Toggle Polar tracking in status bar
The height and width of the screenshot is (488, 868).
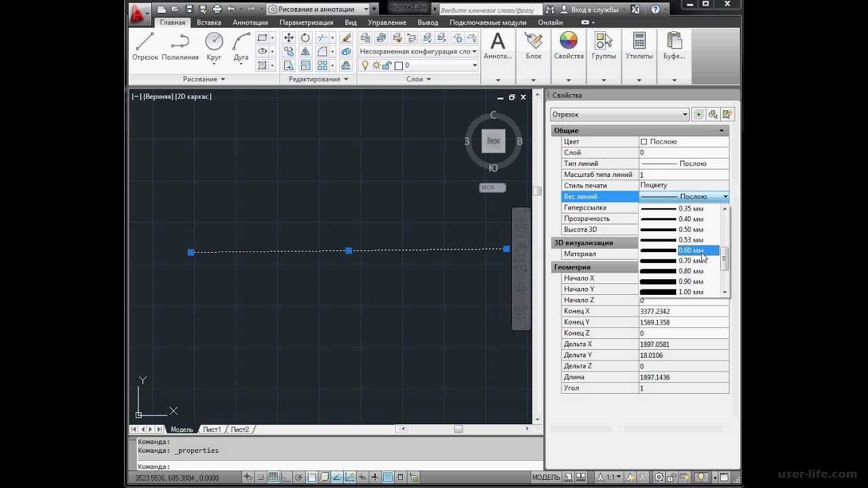tap(299, 477)
